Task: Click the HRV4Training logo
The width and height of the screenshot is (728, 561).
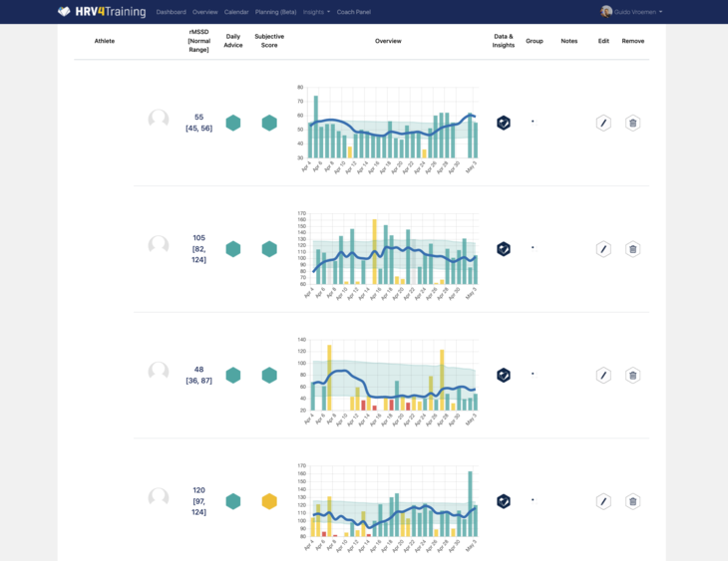Action: [102, 12]
